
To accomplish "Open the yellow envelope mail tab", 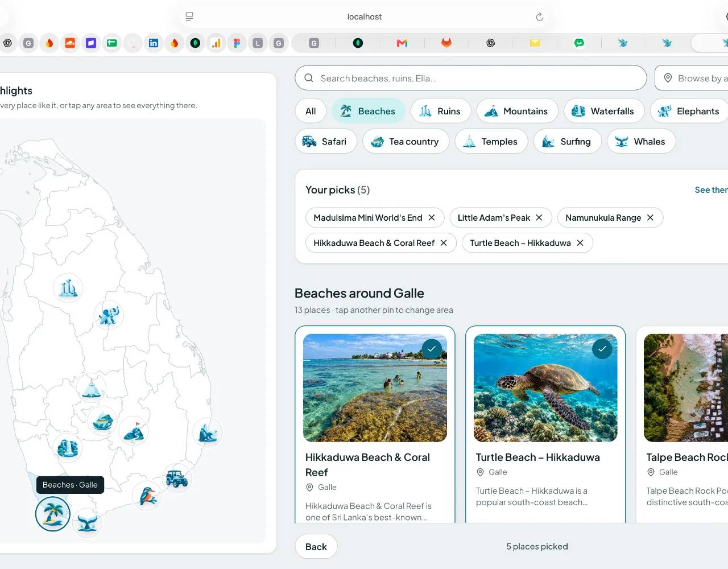I will 535,43.
